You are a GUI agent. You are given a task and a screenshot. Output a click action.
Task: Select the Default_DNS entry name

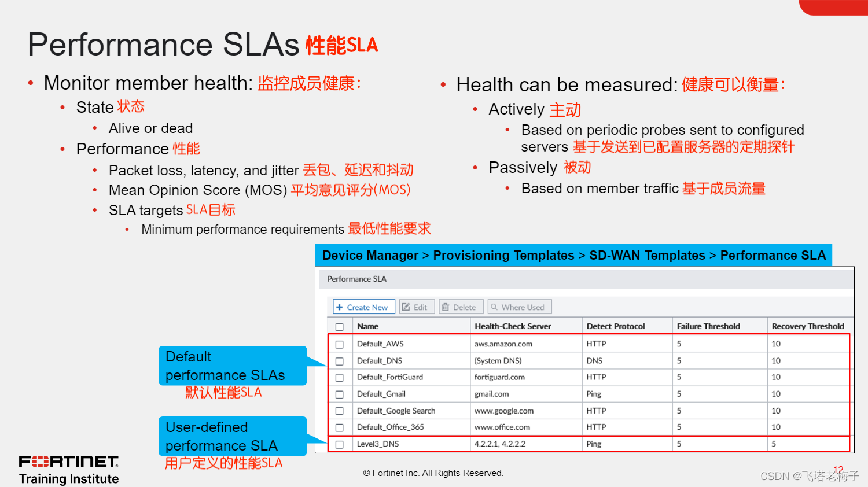380,360
